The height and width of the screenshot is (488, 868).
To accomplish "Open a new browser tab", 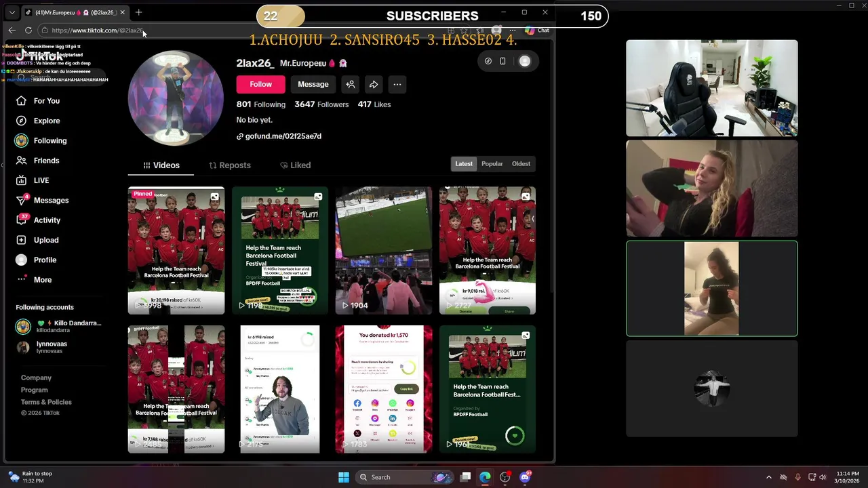I will click(x=138, y=12).
